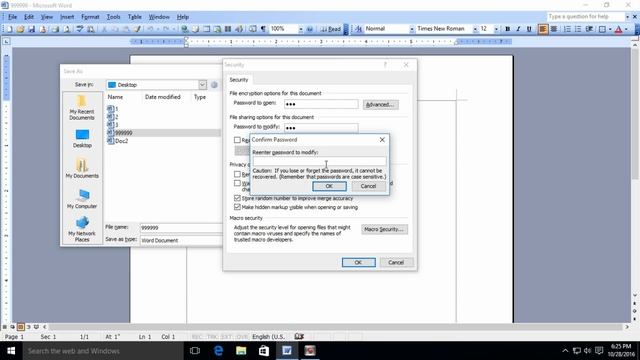
Task: Open the Save in Desktop dropdown arrow
Action: click(202, 84)
